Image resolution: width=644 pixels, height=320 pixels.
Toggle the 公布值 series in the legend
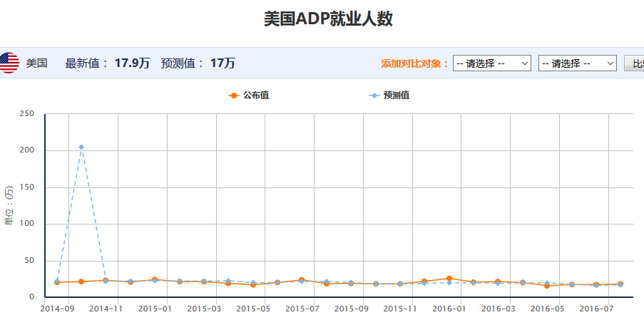click(248, 96)
